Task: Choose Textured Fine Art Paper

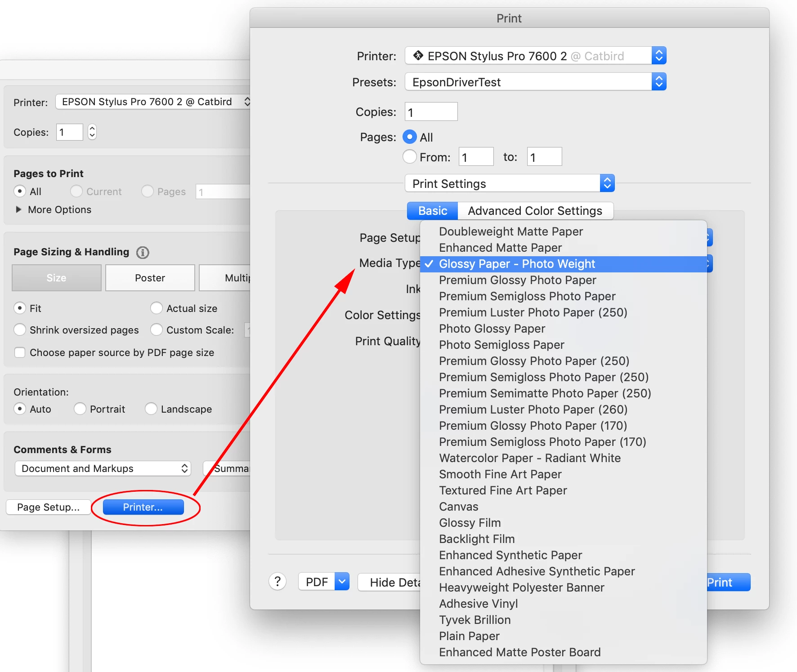Action: [563, 490]
